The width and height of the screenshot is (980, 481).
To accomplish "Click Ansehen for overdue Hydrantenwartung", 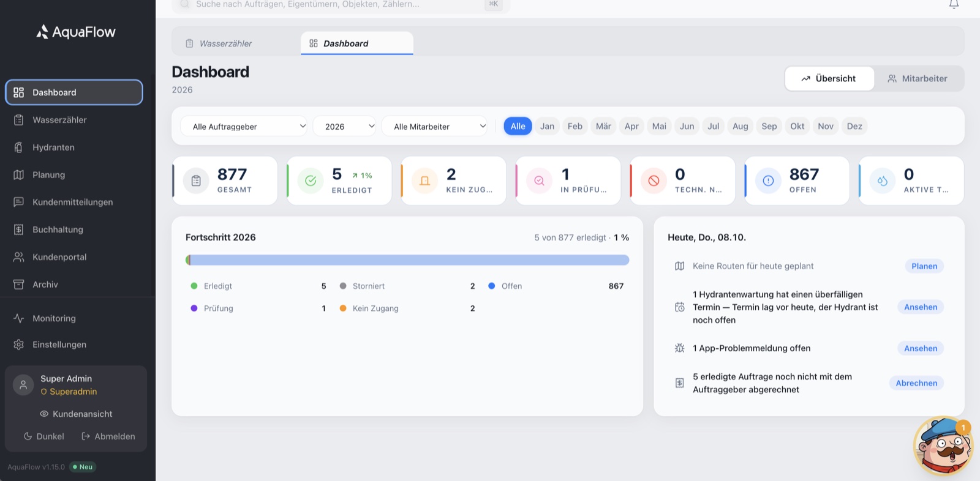I will coord(921,307).
